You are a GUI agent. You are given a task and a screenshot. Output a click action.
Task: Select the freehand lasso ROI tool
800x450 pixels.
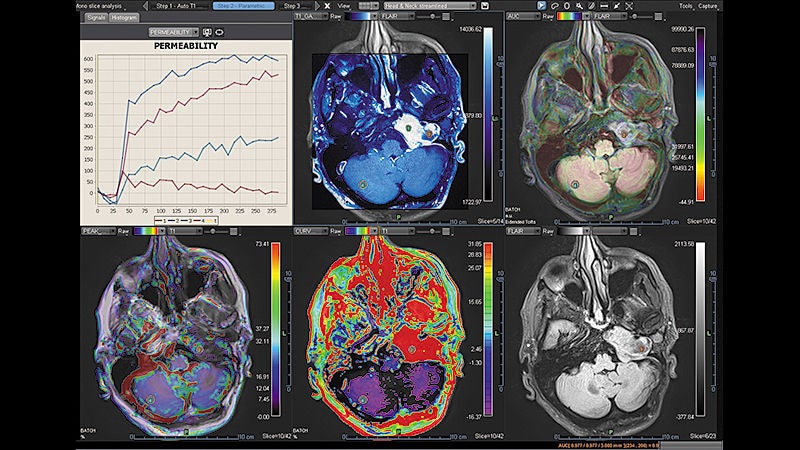click(555, 6)
